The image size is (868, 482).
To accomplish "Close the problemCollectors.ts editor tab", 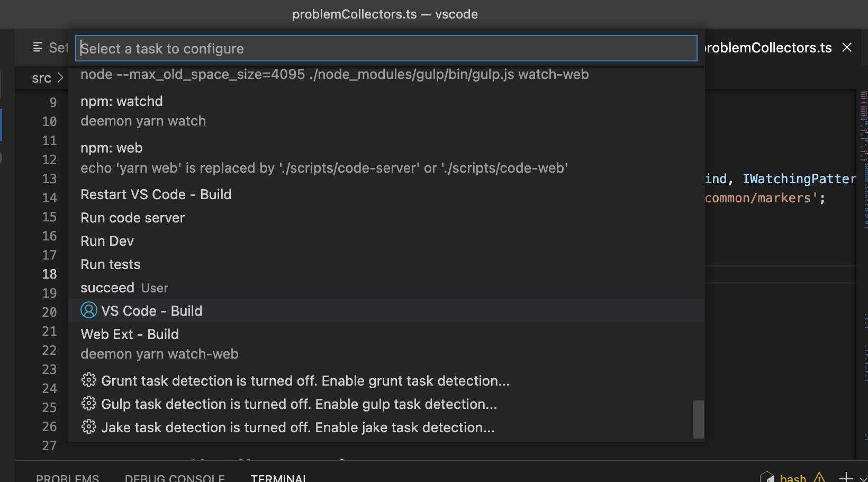I will click(846, 47).
